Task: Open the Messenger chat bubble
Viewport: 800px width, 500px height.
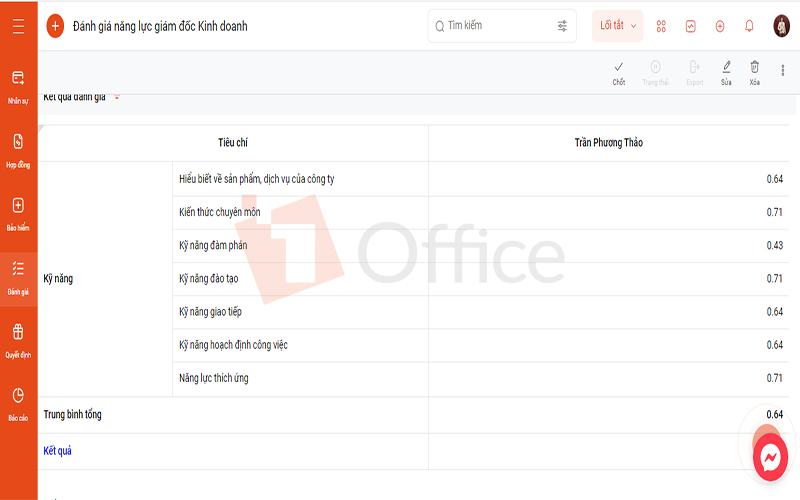Action: tap(770, 457)
